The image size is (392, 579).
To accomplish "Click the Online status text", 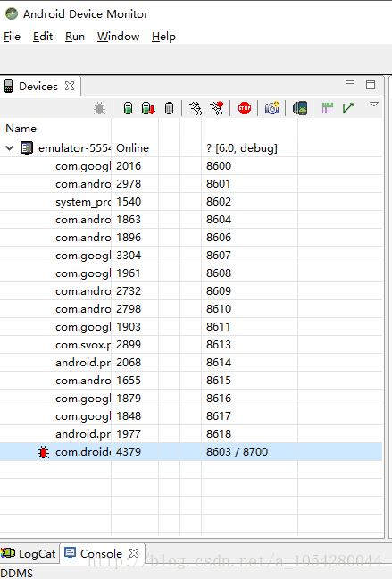I will 132,148.
